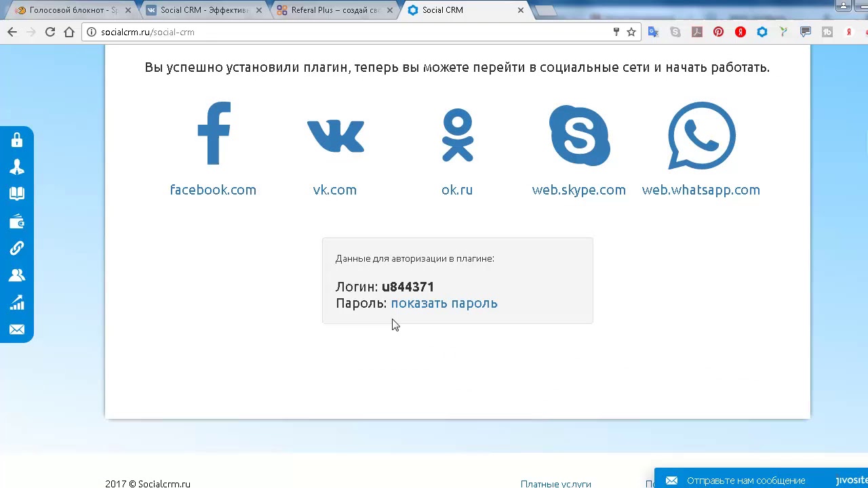Close the active Social CRM tab
This screenshot has width=868, height=488.
[x=521, y=10]
